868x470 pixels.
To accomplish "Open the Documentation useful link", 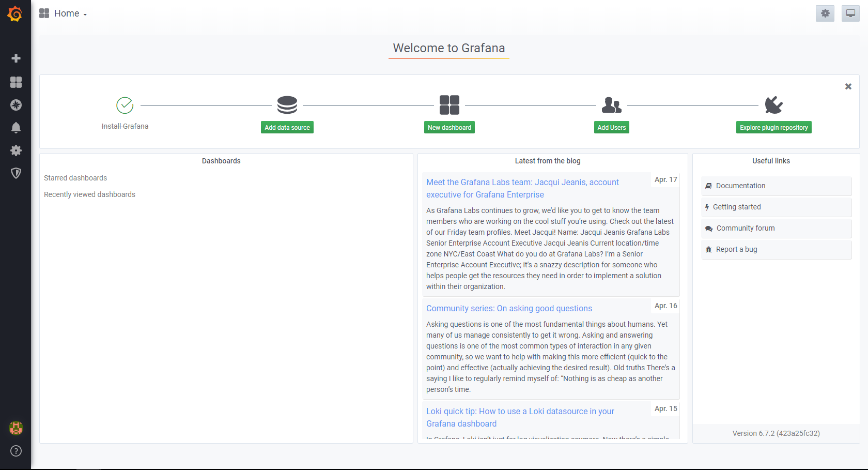I will (740, 186).
